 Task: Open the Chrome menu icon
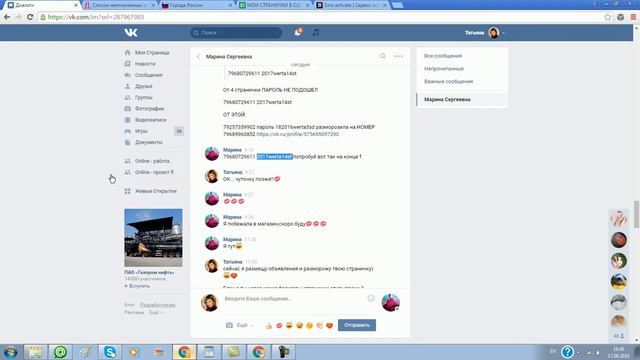click(633, 17)
